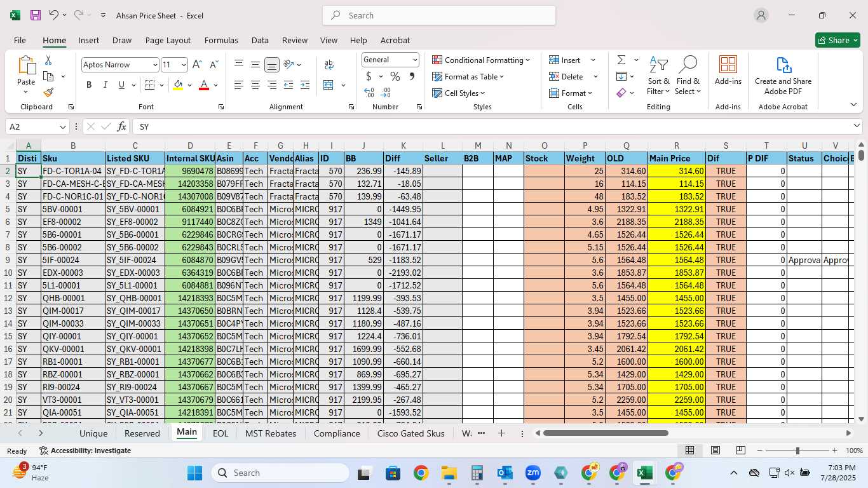Toggle Align Left for cell text
This screenshot has width=868, height=488.
point(239,85)
